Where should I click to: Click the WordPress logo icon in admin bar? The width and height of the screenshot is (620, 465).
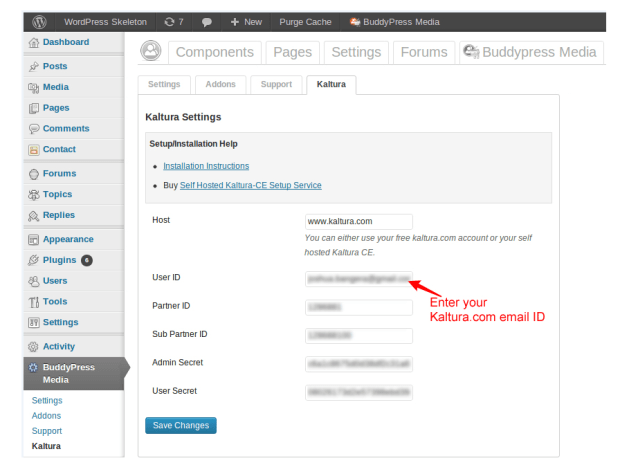39,22
